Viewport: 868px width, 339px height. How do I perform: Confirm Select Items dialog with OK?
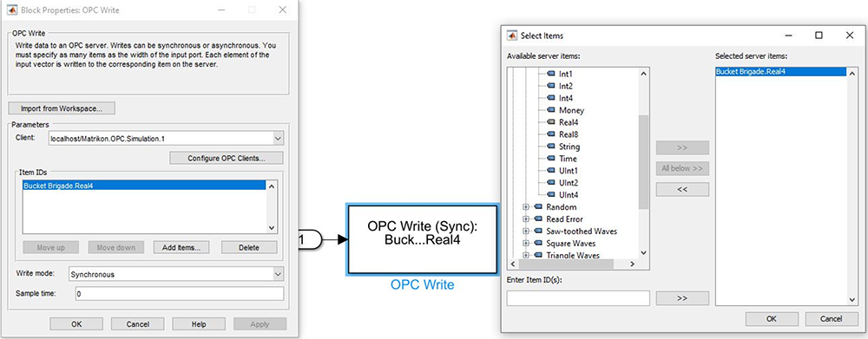coord(772,319)
